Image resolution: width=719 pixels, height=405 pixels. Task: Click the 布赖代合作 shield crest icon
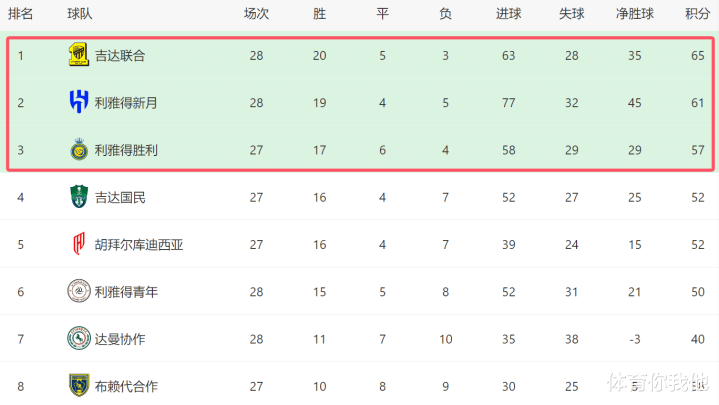pyautogui.click(x=79, y=385)
